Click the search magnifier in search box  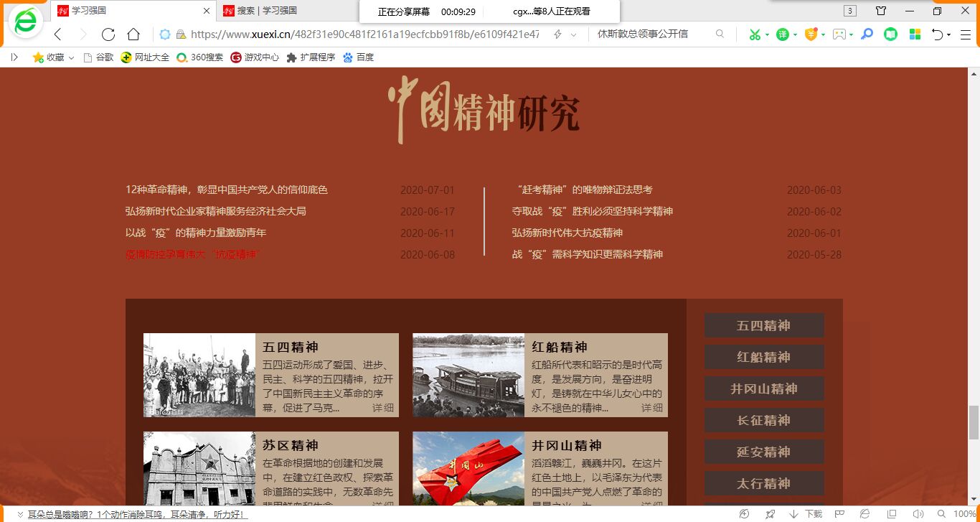[720, 34]
